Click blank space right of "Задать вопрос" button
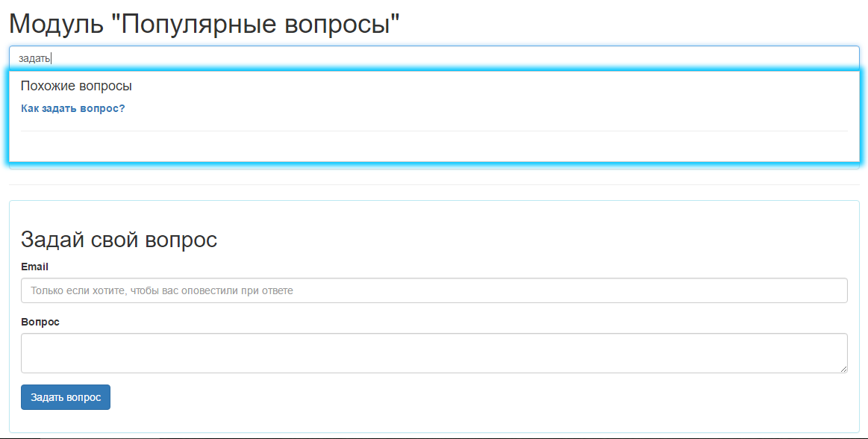 tap(448, 397)
